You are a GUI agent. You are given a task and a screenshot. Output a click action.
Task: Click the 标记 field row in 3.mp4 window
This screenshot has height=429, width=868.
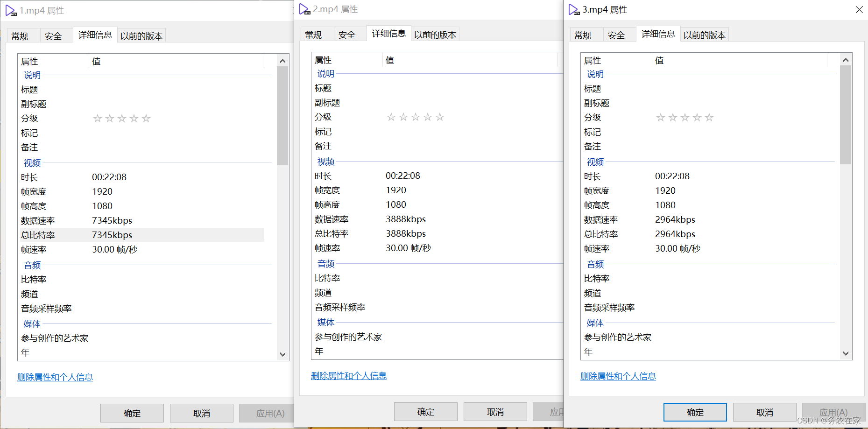tap(705, 132)
